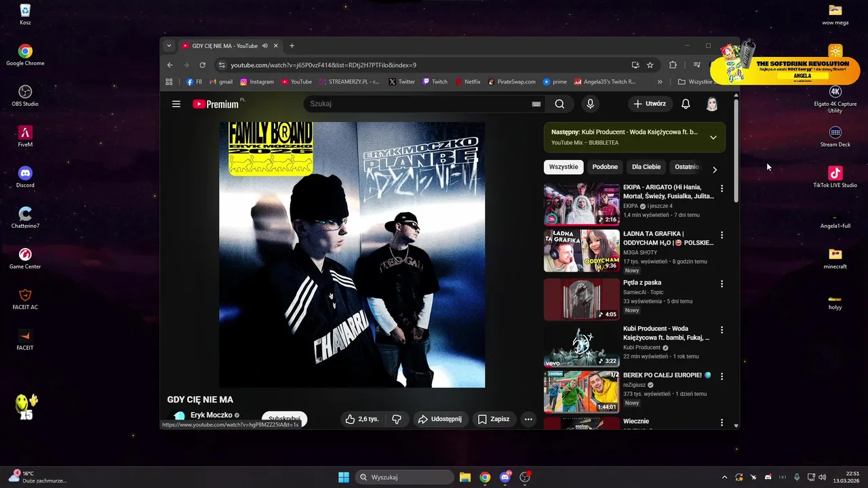Open the Eryk Moczko channel link
The width and height of the screenshot is (868, 488).
pyautogui.click(x=211, y=415)
